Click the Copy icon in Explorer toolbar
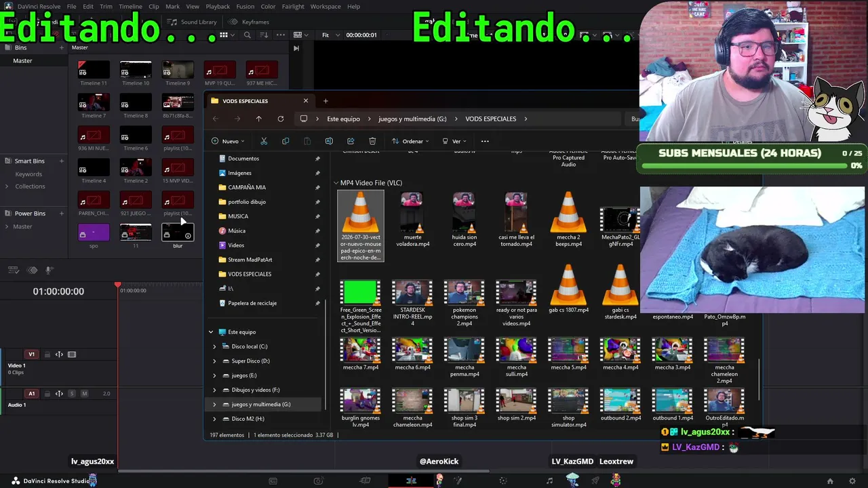Viewport: 868px width, 488px height. coord(285,141)
